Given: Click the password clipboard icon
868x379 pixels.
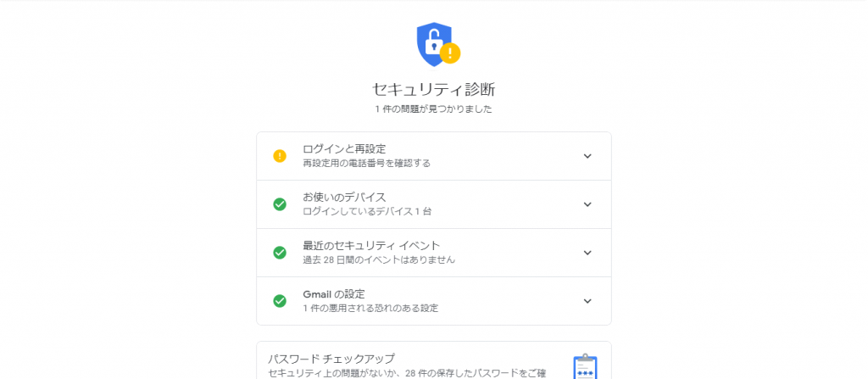Looking at the screenshot, I should (585, 366).
